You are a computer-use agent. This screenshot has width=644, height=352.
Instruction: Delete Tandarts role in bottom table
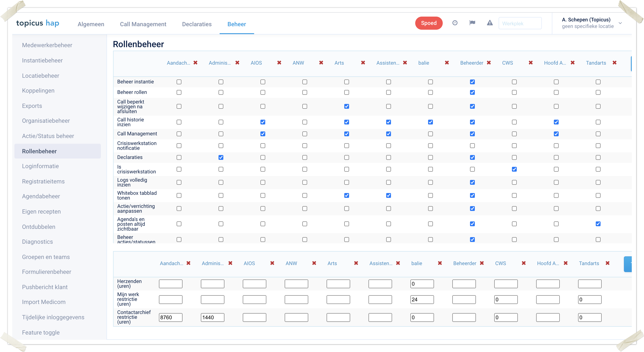(607, 263)
